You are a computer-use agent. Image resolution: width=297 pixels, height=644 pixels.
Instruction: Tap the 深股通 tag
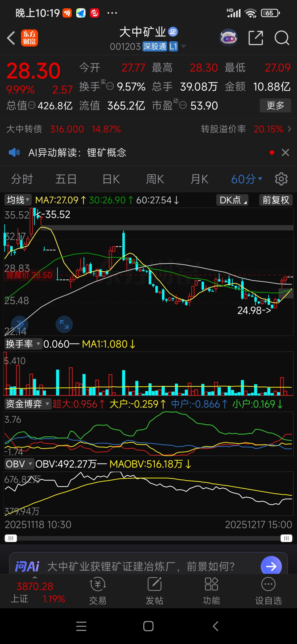click(155, 46)
